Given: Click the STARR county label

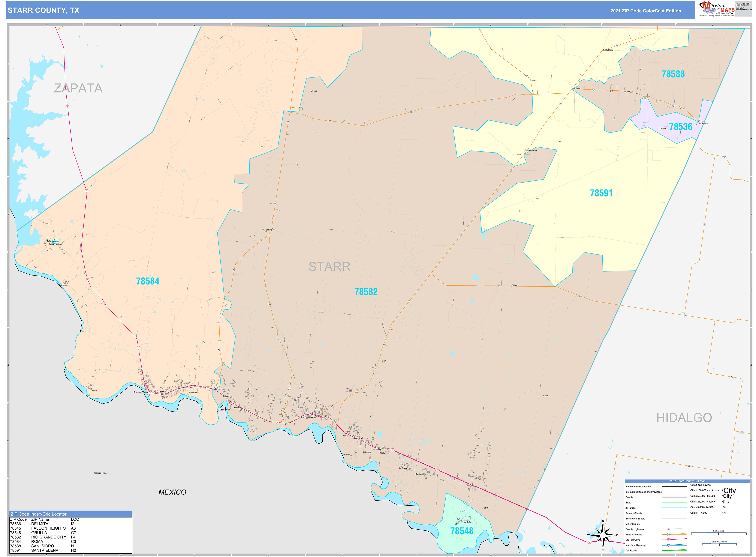Looking at the screenshot, I should pyautogui.click(x=329, y=267).
